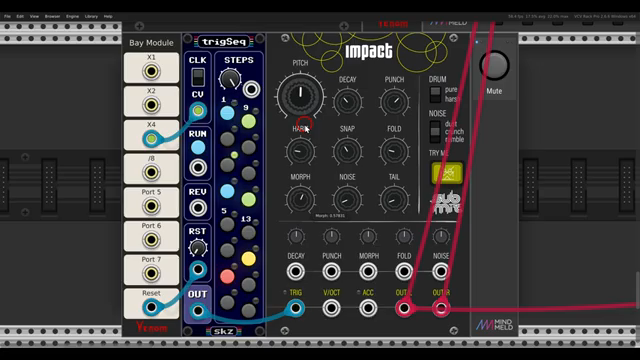Toggle the blue RUN button on trigSeq
The image size is (640, 360).
[x=198, y=147]
